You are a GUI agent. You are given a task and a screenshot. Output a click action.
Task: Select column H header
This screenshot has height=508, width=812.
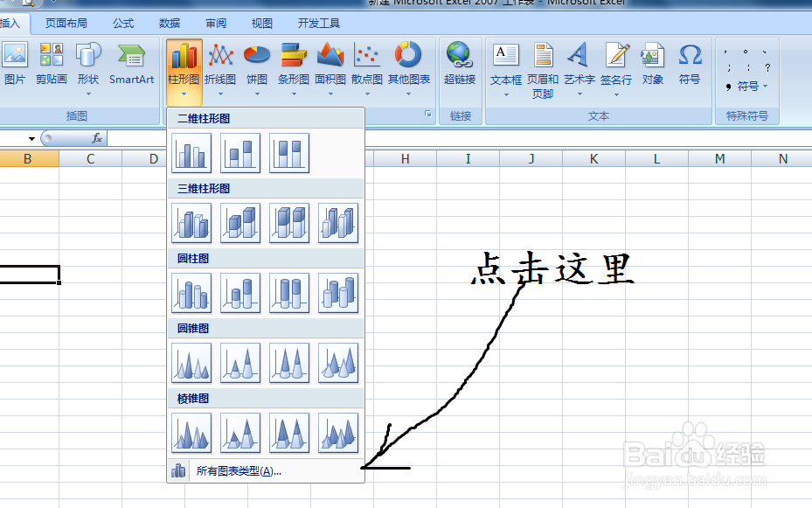click(405, 159)
